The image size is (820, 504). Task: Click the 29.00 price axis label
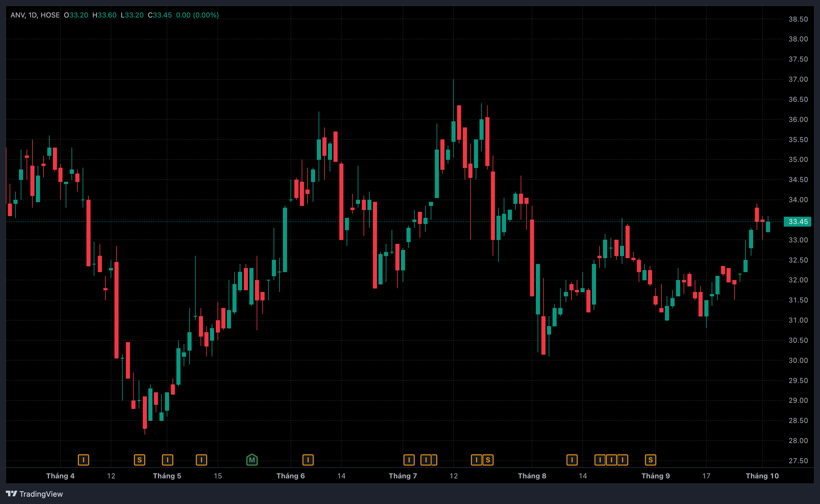click(798, 400)
